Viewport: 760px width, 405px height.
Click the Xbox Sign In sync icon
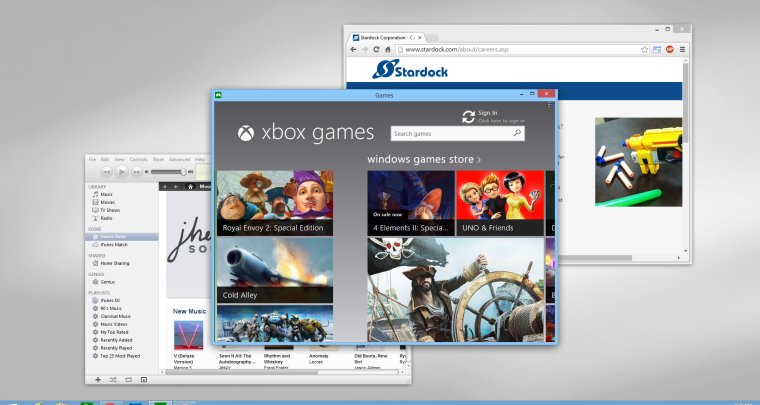click(468, 116)
